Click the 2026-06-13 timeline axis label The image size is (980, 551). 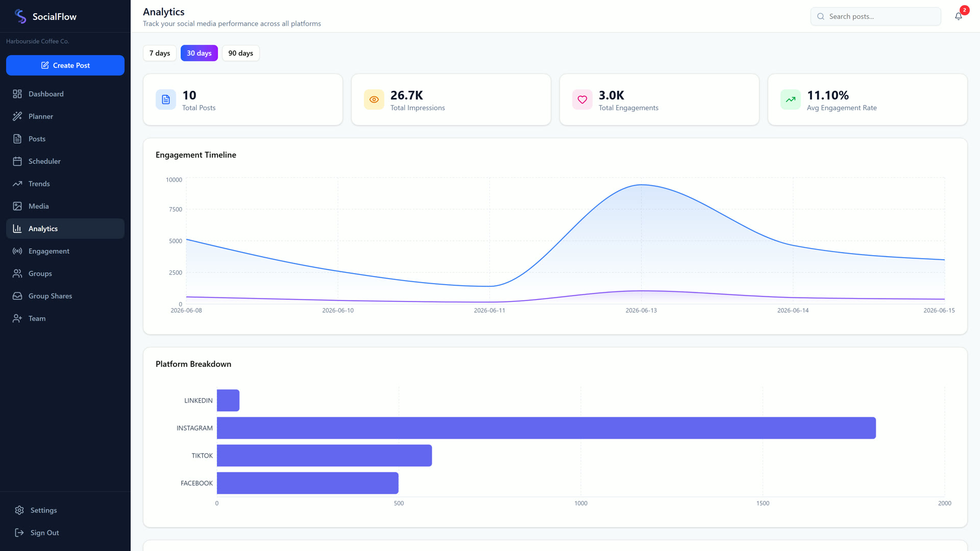coord(641,310)
